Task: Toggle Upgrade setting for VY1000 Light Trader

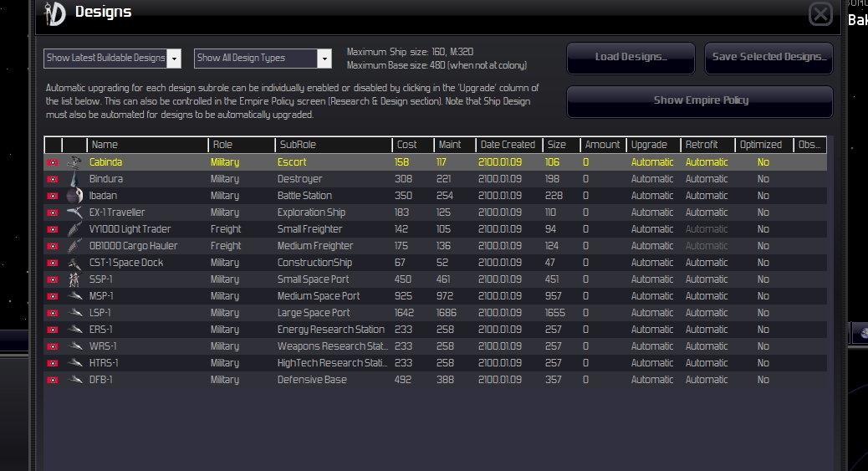Action: pos(652,229)
